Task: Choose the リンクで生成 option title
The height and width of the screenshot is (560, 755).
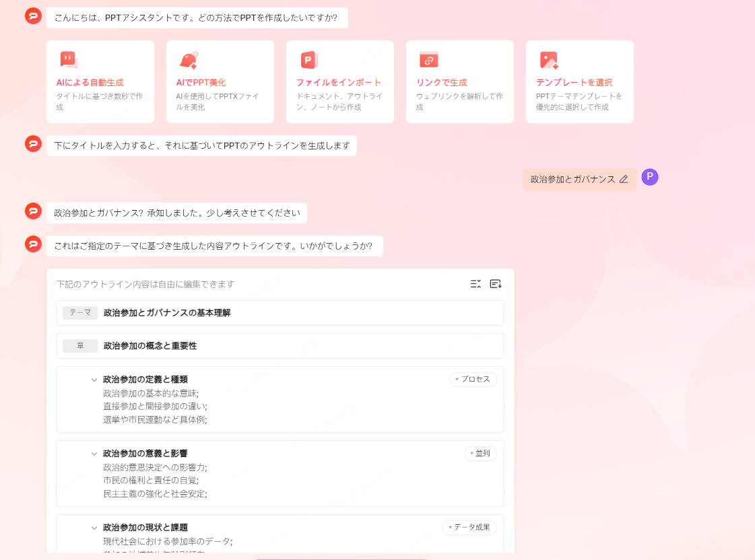Action: click(x=441, y=82)
